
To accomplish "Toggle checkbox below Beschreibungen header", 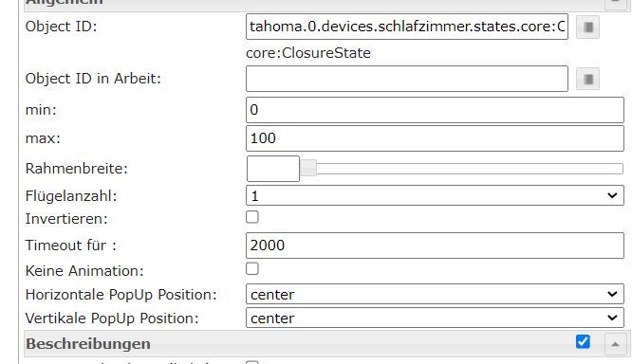I will point(252,362).
